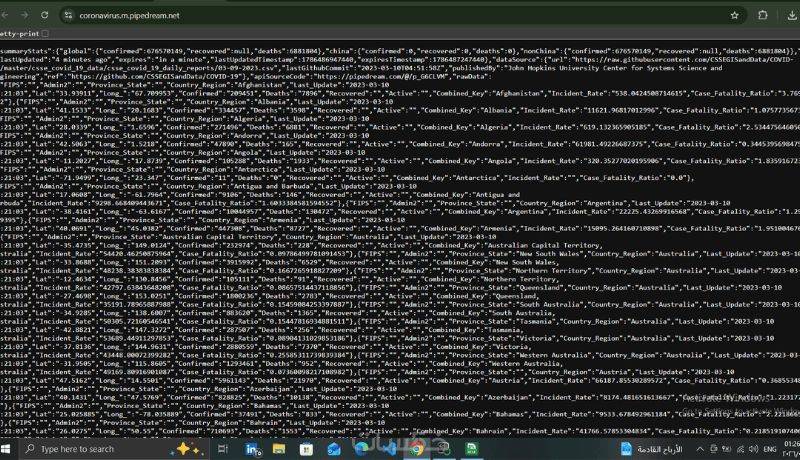
Task: Bookmark this page with the star icon
Action: pos(734,15)
